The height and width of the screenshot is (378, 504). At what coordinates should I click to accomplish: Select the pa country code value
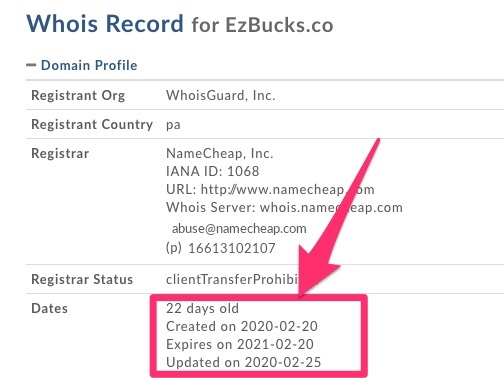pyautogui.click(x=173, y=126)
